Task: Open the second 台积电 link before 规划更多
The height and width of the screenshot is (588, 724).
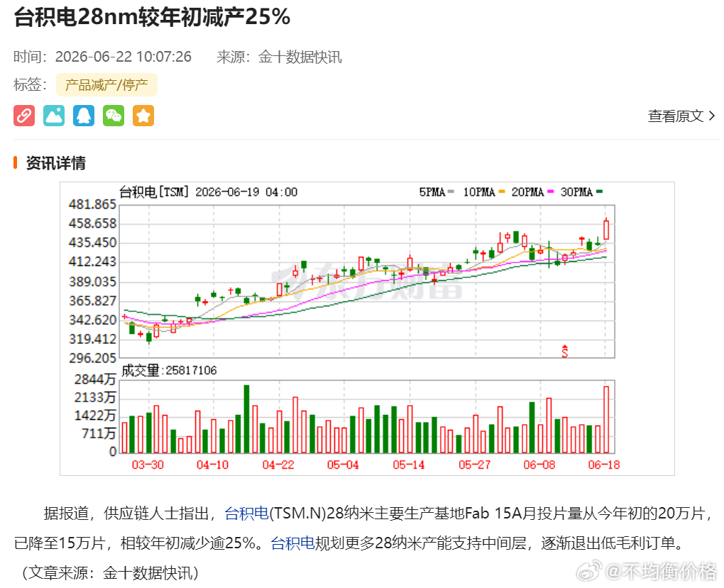Action: (x=292, y=543)
